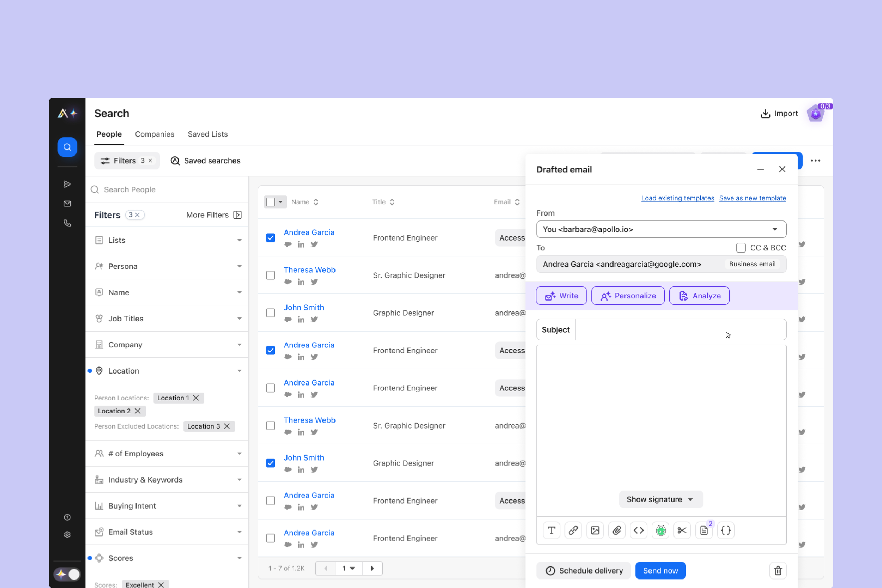Viewport: 882px width, 588px height.
Task: Open the From sender dropdown
Action: [x=661, y=229]
